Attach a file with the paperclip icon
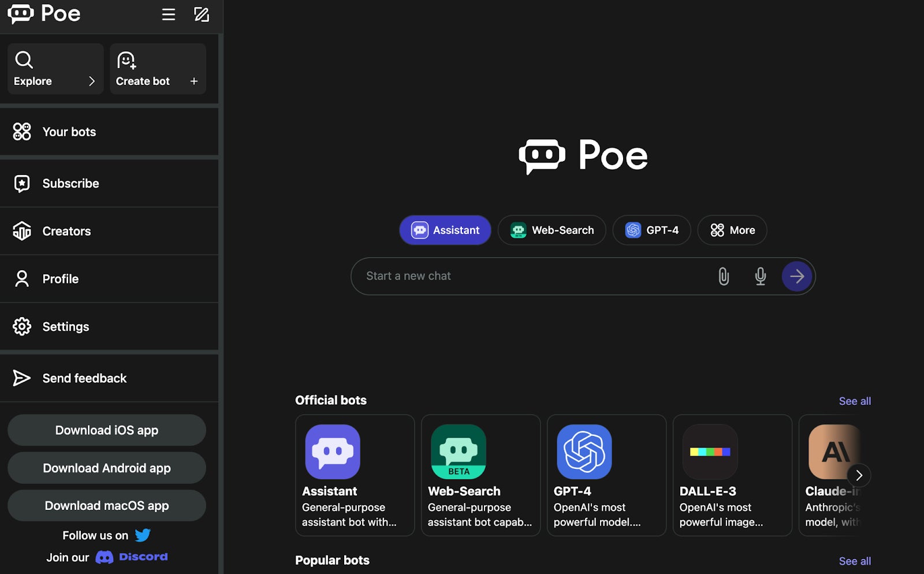Viewport: 924px width, 574px height. pyautogui.click(x=724, y=277)
